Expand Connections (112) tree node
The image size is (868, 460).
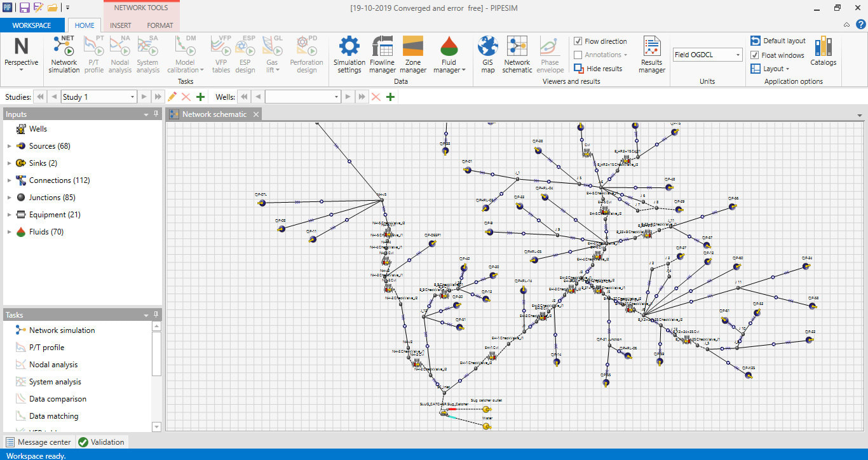click(10, 180)
